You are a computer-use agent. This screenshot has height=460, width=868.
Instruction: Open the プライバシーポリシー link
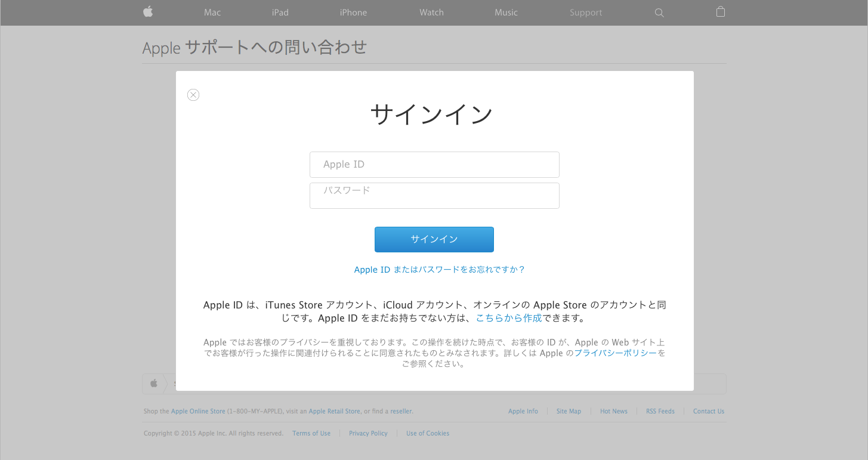click(x=616, y=353)
